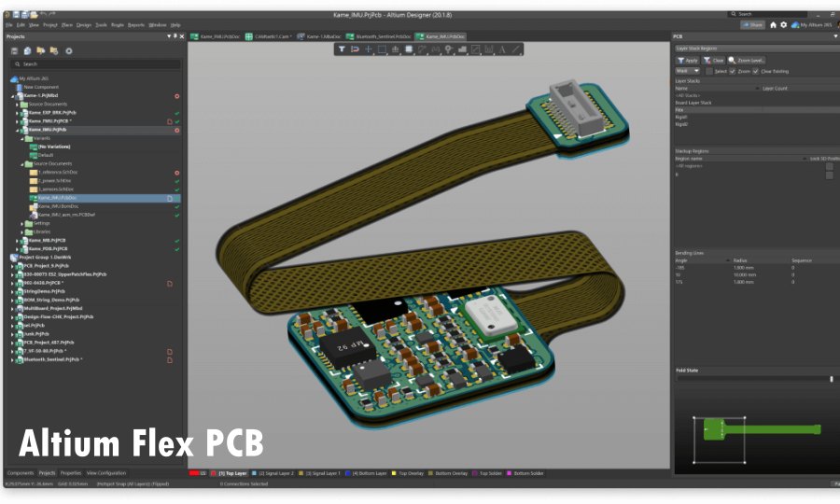Image resolution: width=840 pixels, height=504 pixels.
Task: Expand the Kame_PDB.PrjPCB project node
Action: (18, 249)
